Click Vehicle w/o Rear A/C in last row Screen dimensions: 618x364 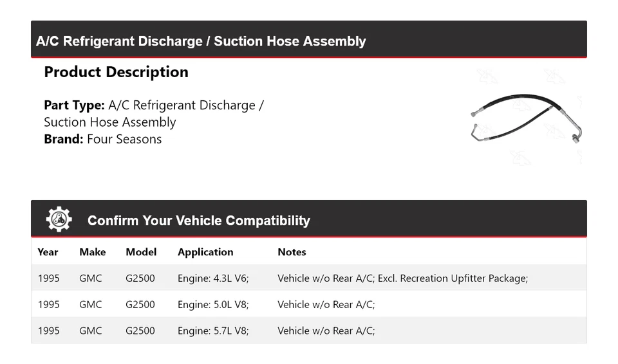pos(326,331)
